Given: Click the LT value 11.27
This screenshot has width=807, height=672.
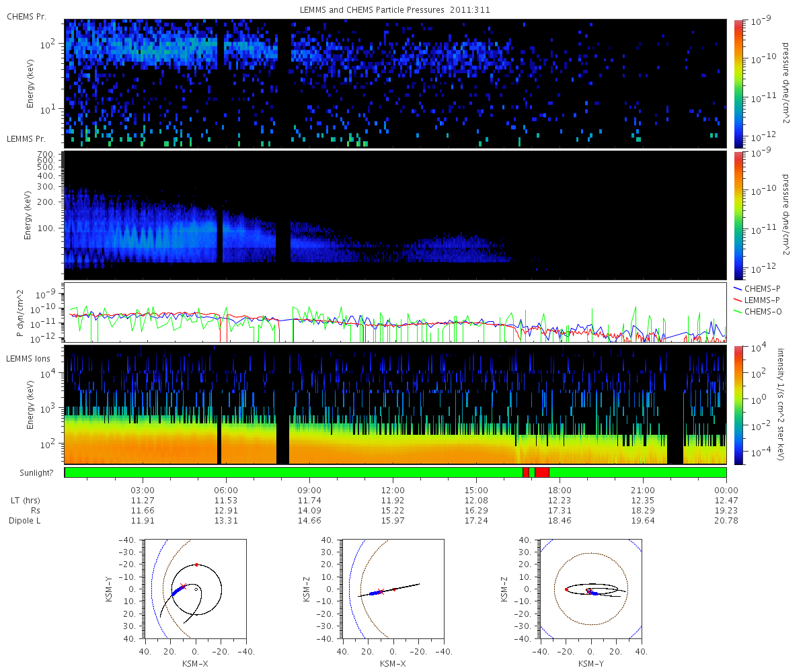Looking at the screenshot, I should 143,500.
